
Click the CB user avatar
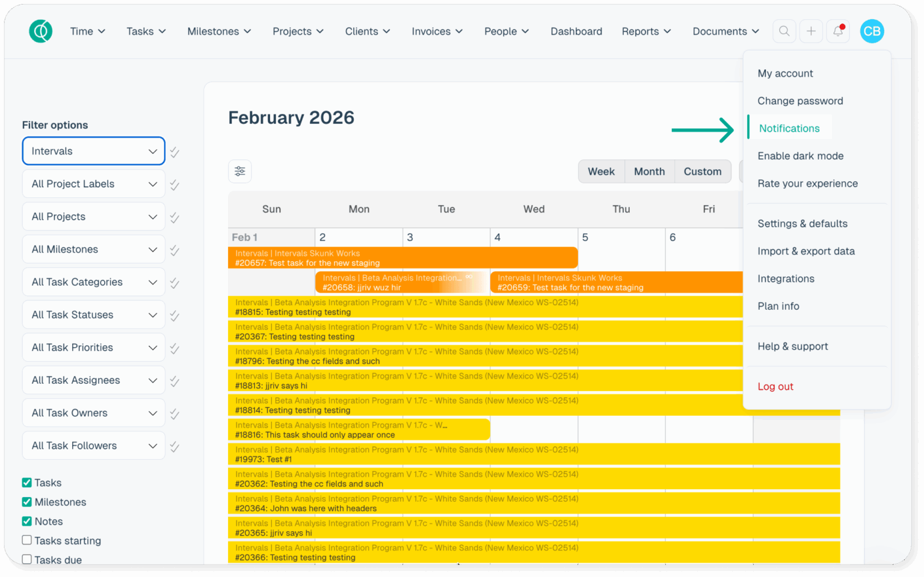[x=872, y=31]
